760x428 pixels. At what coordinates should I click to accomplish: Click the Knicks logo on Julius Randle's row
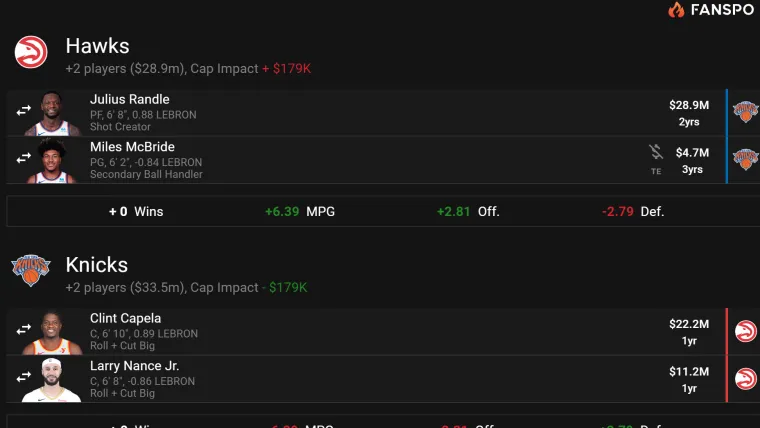pos(745,112)
